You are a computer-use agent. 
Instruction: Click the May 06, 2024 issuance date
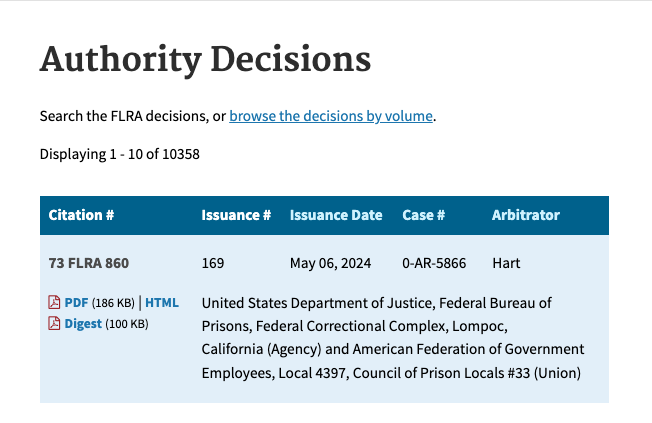click(330, 263)
